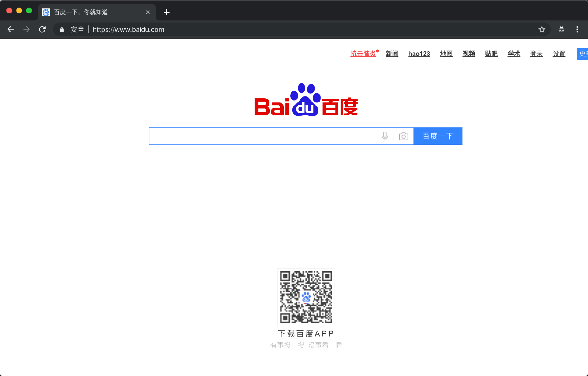Open 设置 settings link

(x=559, y=54)
